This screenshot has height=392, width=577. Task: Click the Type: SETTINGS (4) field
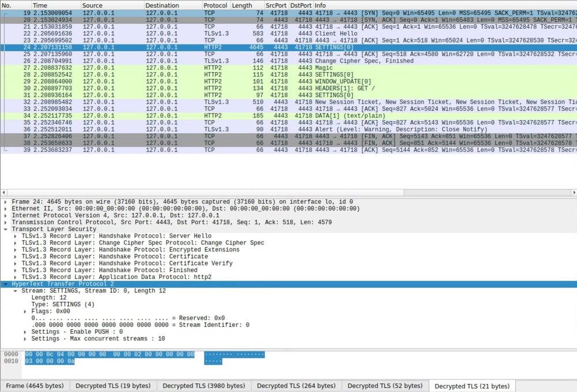point(63,304)
